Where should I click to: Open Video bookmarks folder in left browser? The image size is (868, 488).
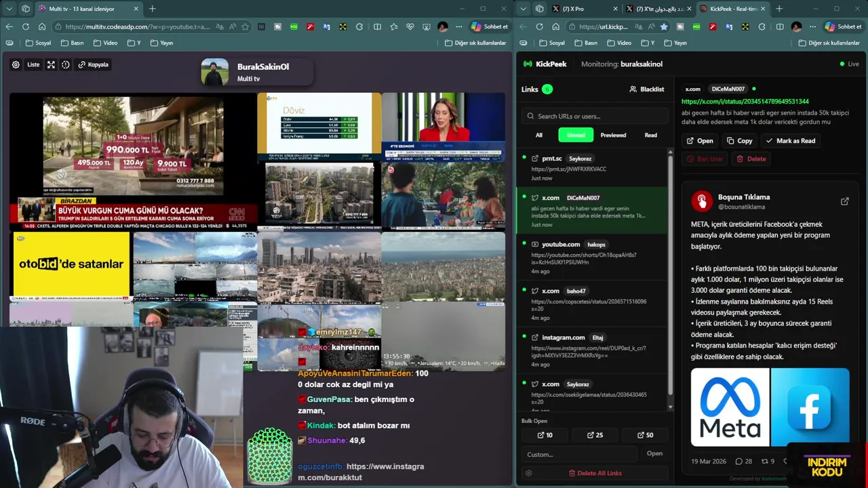[105, 43]
